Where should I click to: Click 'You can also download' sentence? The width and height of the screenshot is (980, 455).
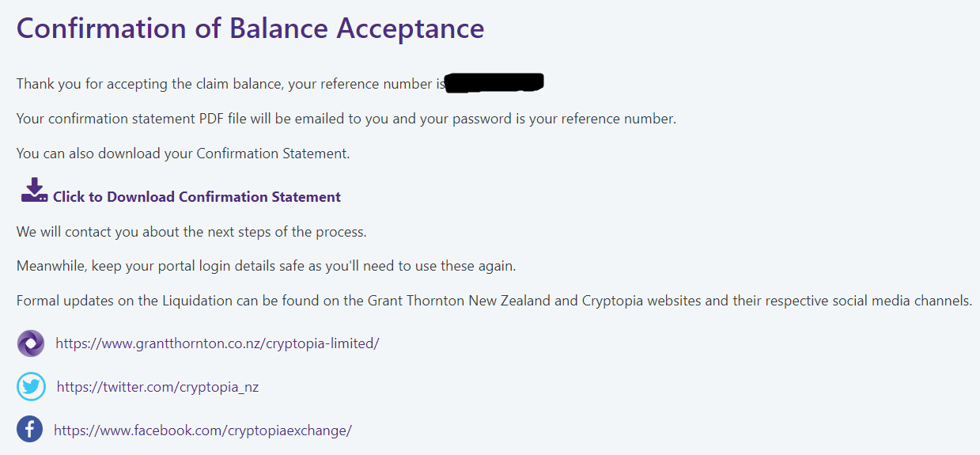pyautogui.click(x=183, y=154)
